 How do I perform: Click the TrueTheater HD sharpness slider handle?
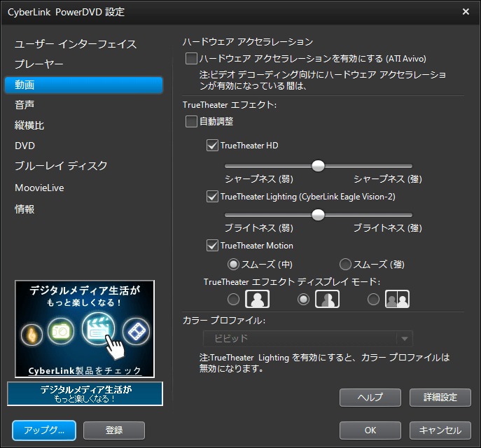pos(318,166)
